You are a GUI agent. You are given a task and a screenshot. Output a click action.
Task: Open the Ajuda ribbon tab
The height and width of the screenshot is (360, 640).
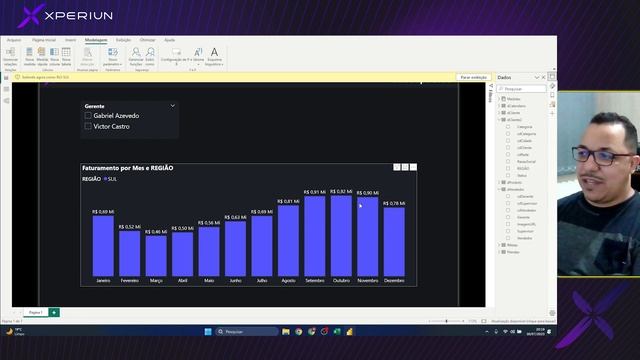[x=169, y=40]
